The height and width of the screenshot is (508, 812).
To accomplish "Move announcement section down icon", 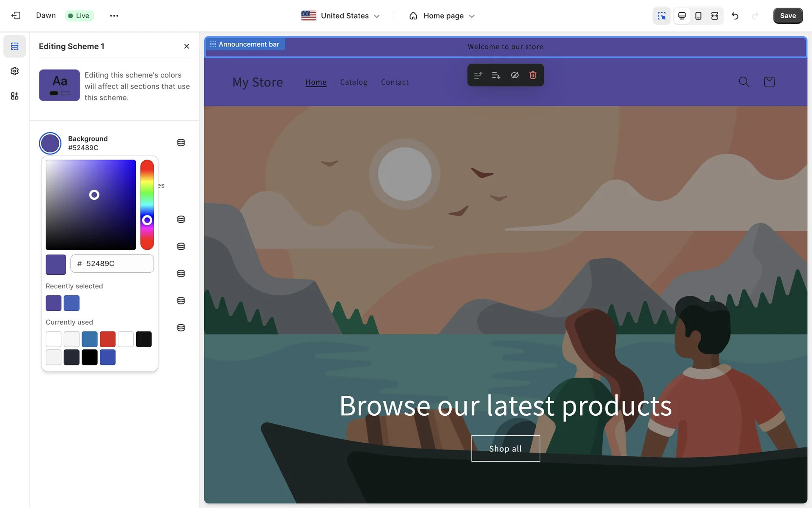I will coord(496,75).
